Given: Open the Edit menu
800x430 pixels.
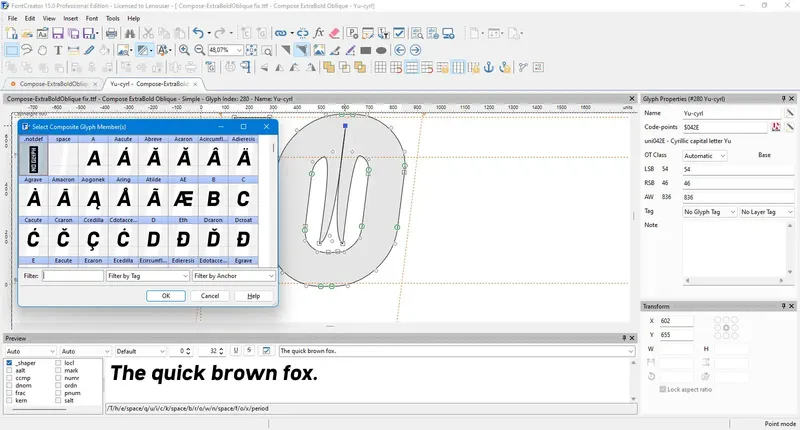Looking at the screenshot, I should point(30,18).
